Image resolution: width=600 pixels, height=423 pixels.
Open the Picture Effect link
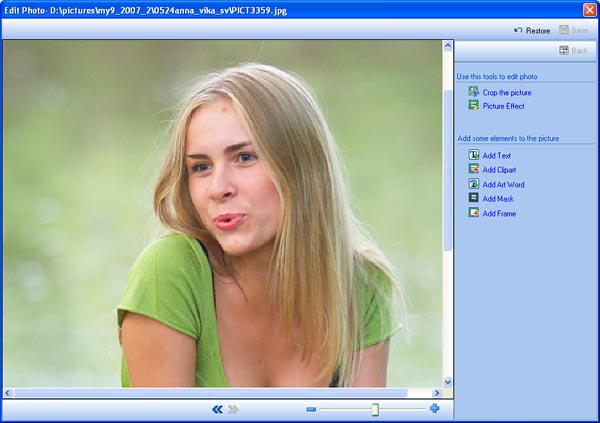coord(503,106)
